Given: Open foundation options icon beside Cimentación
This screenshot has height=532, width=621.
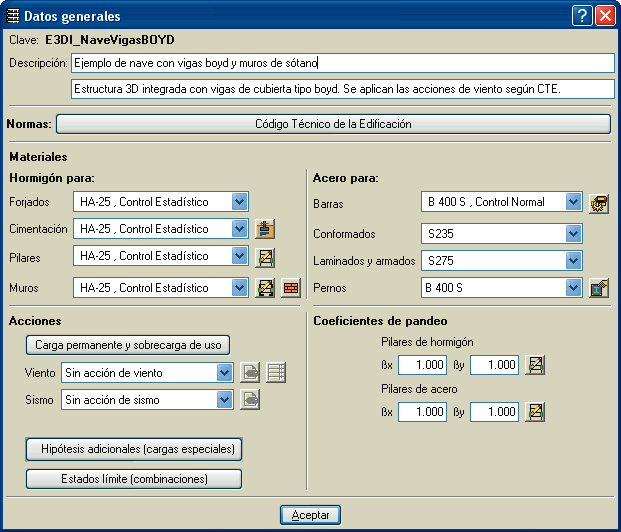Looking at the screenshot, I should point(265,229).
